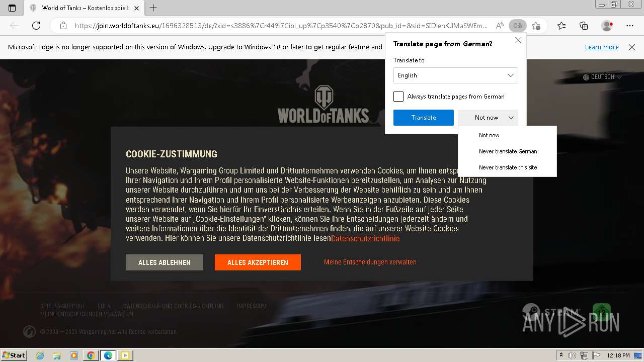Expand the Translate to English dropdown

pos(456,75)
